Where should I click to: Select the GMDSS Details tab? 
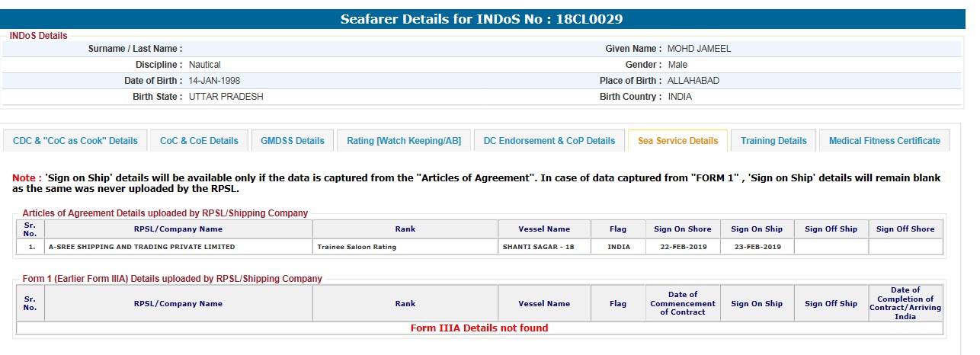tap(293, 141)
